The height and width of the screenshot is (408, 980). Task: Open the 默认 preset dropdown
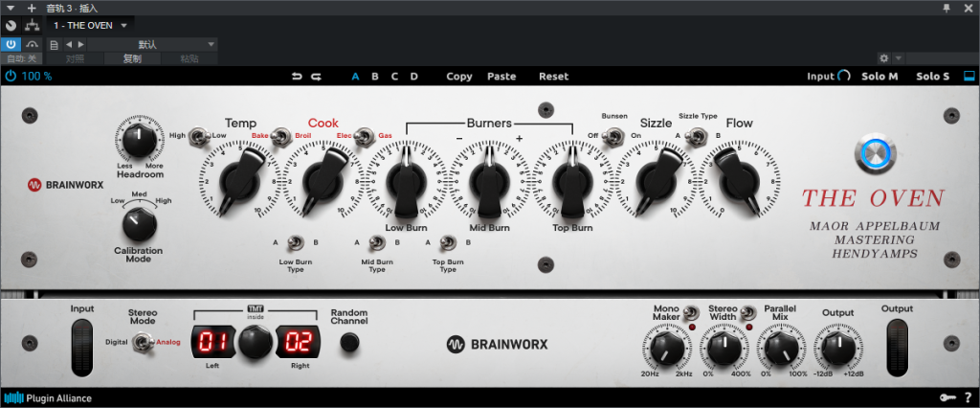pyautogui.click(x=151, y=44)
